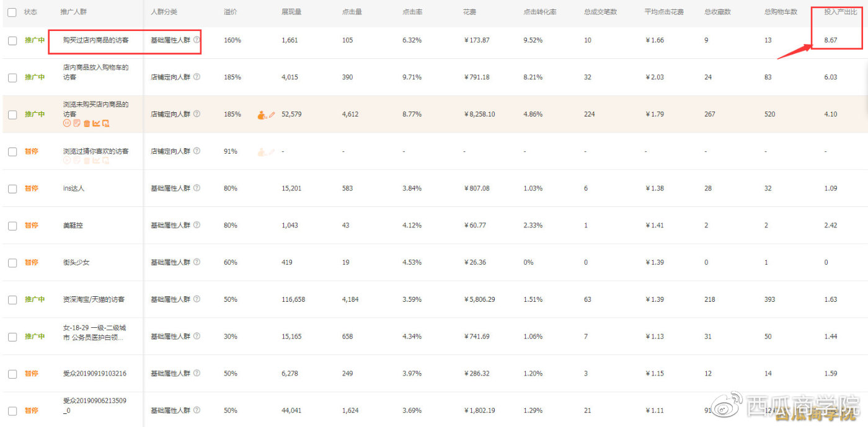Viewport: 868px width, 427px height.
Task: Click the question mark beside 美鞋控's audience category
Action: tap(197, 225)
